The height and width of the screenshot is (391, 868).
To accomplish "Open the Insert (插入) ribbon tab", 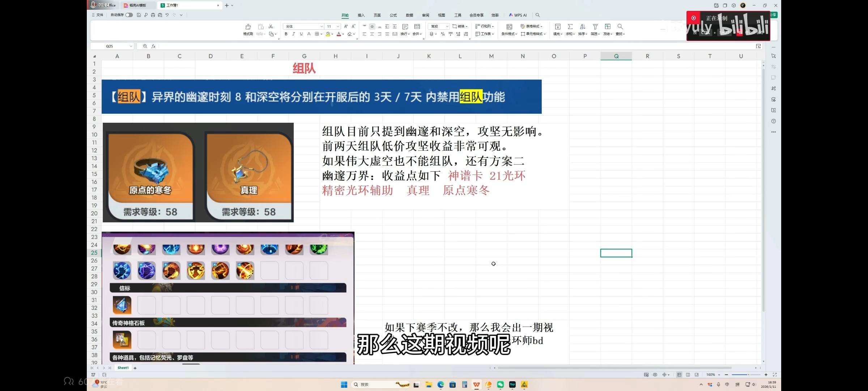I will click(x=361, y=15).
